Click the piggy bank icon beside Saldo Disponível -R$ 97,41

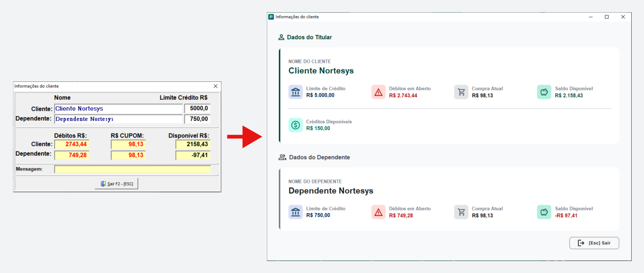(544, 212)
